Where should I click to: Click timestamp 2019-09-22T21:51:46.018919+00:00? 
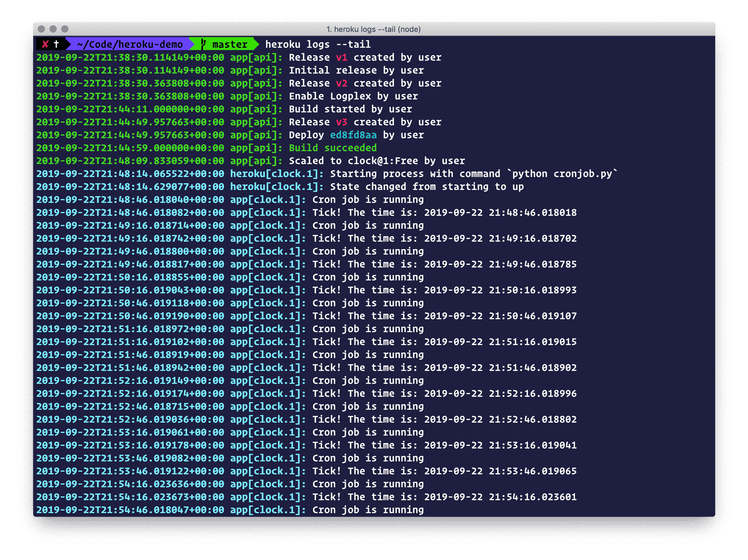pos(130,355)
